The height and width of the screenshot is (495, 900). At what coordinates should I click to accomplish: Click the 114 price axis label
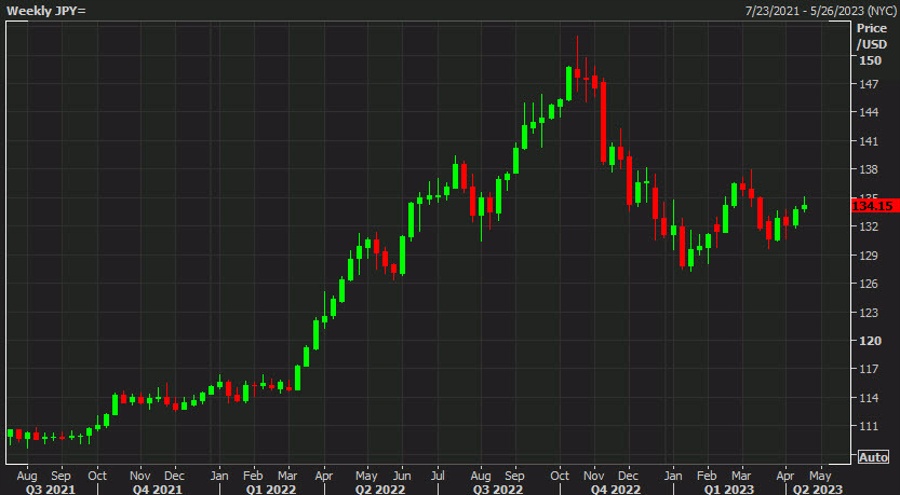point(868,397)
